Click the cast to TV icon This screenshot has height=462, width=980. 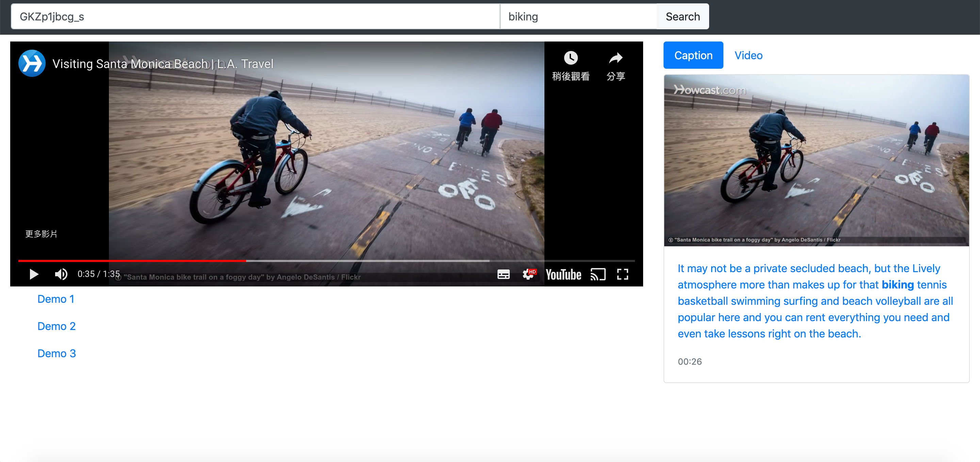(598, 274)
